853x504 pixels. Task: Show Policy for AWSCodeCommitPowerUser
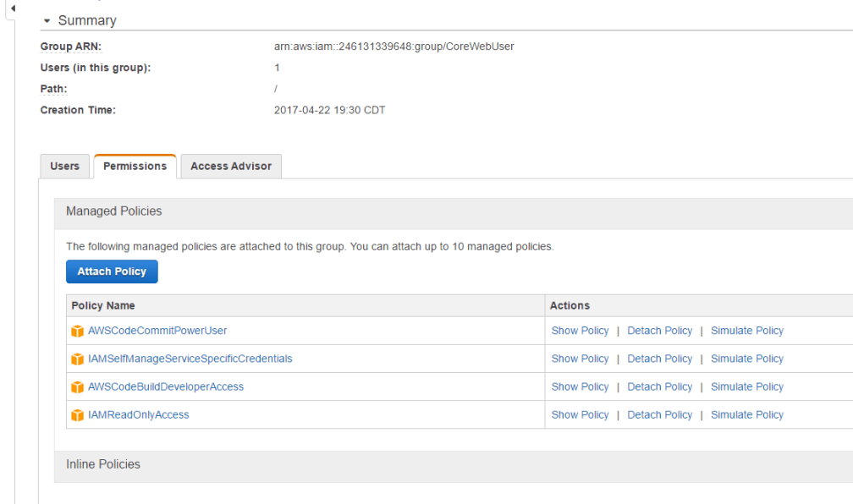tap(580, 331)
